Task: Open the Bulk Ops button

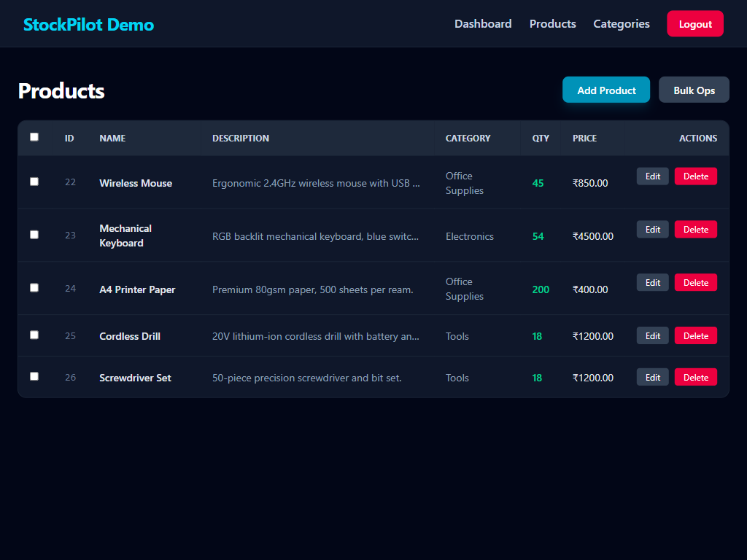Action: 694,90
